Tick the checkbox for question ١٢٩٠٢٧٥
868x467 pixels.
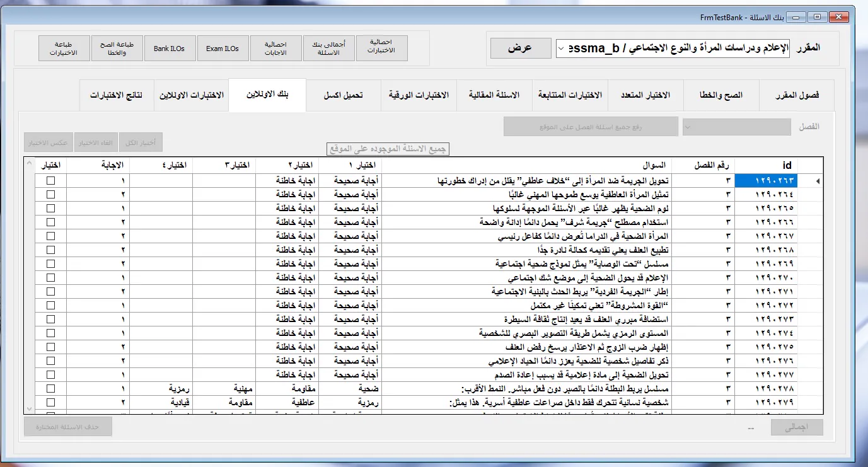[51, 347]
